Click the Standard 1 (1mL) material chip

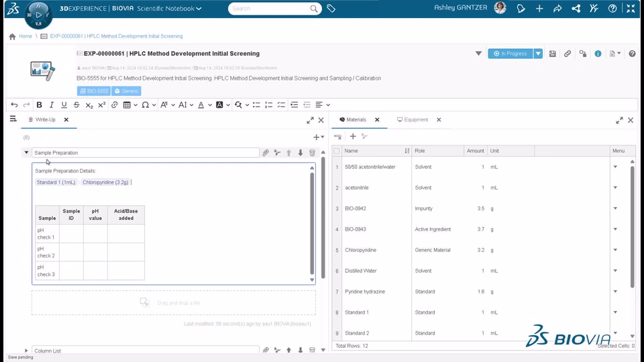[56, 182]
